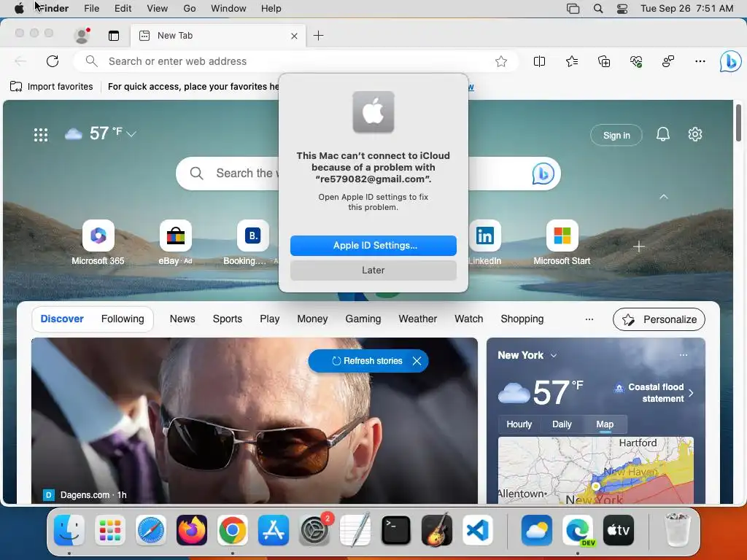Launch Firefox from the Dock
The image size is (747, 560).
[x=192, y=530]
